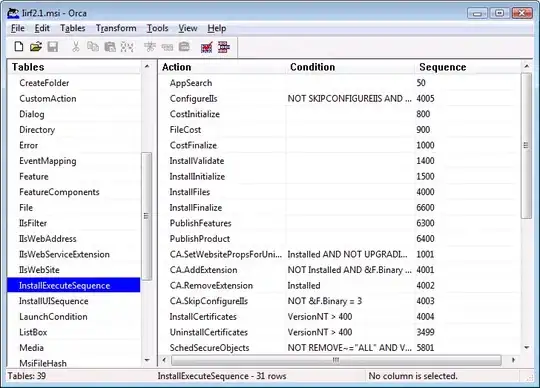The image size is (540, 388).
Task: Click the vertical scrollbar thumb of action list
Action: point(526,145)
